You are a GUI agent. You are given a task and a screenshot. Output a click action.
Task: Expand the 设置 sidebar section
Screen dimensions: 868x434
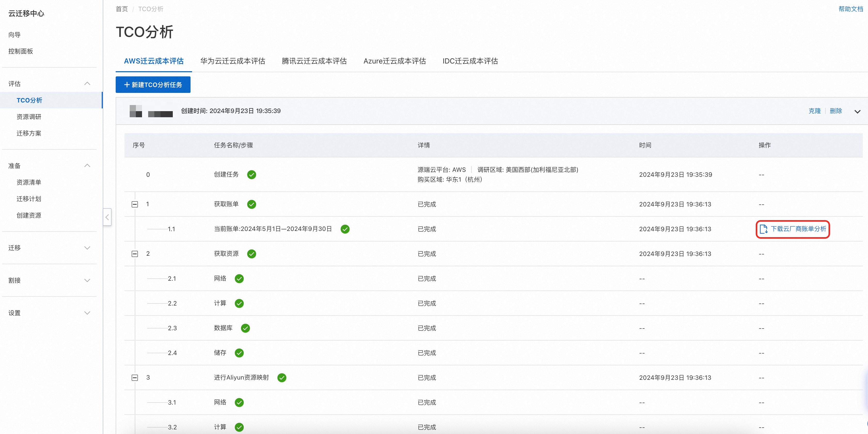(87, 313)
